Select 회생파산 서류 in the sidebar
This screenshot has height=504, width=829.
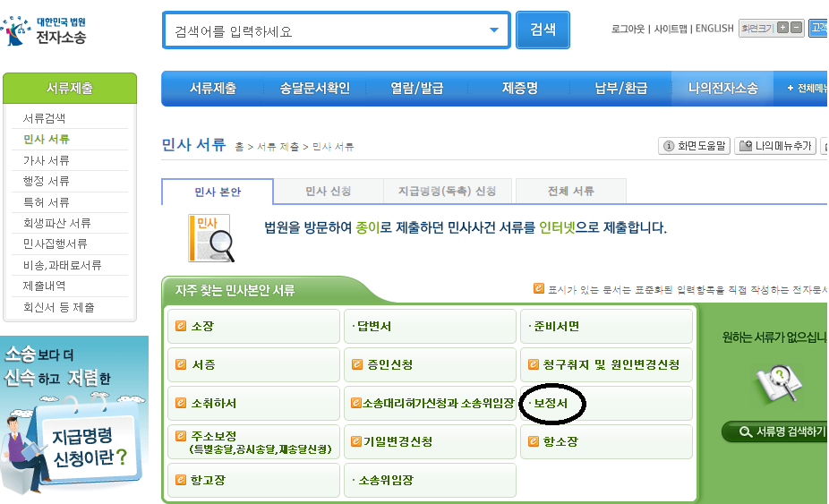tap(57, 223)
